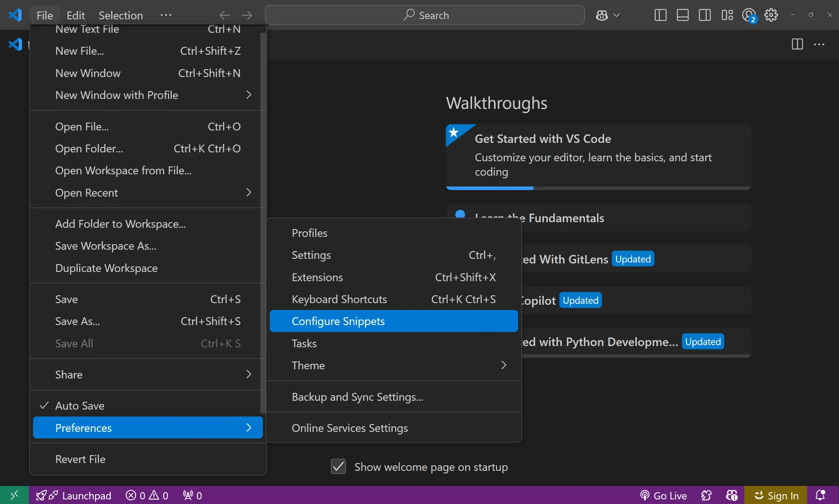Select New Window
The height and width of the screenshot is (504, 839).
(x=146, y=73)
